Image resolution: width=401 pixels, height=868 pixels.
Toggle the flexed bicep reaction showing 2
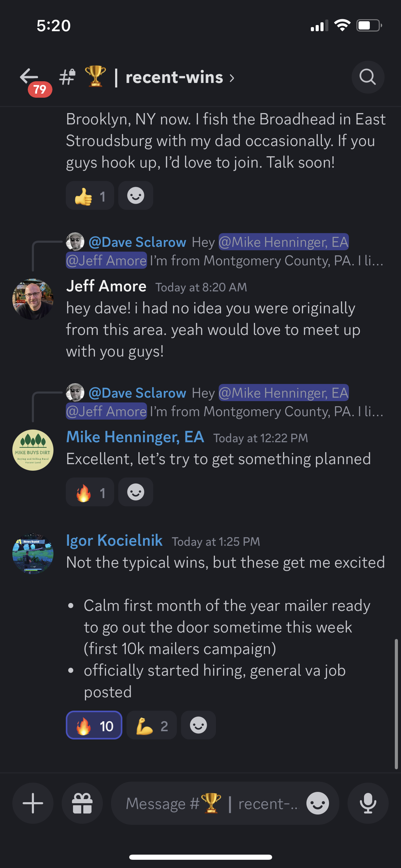(x=151, y=725)
